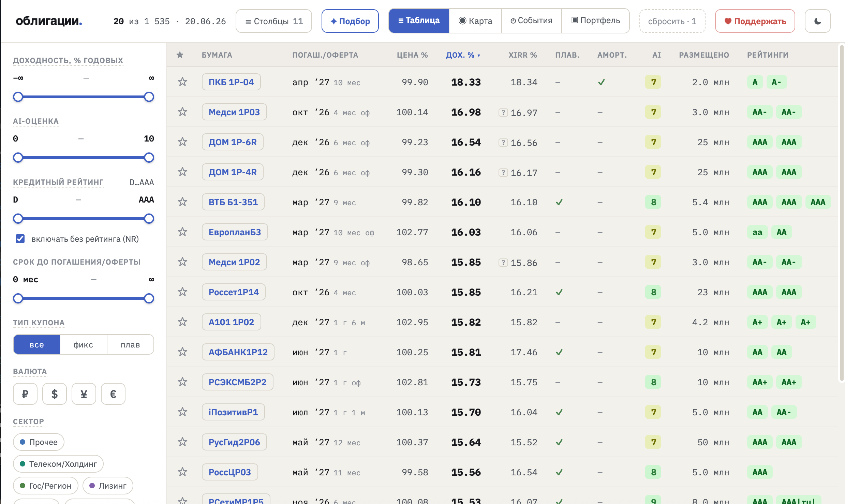The width and height of the screenshot is (845, 504).
Task: Click сбросить filters button
Action: pos(672,21)
